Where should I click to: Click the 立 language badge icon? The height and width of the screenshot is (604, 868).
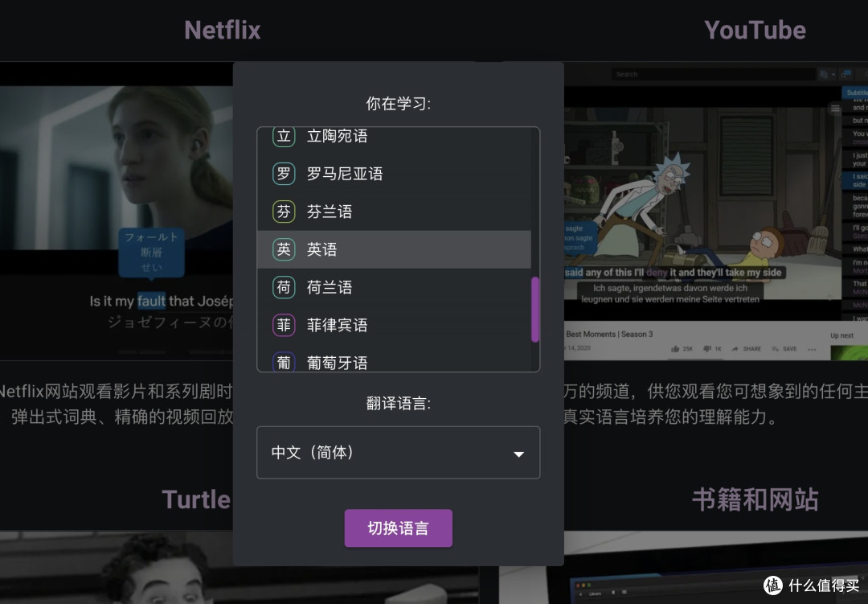284,136
